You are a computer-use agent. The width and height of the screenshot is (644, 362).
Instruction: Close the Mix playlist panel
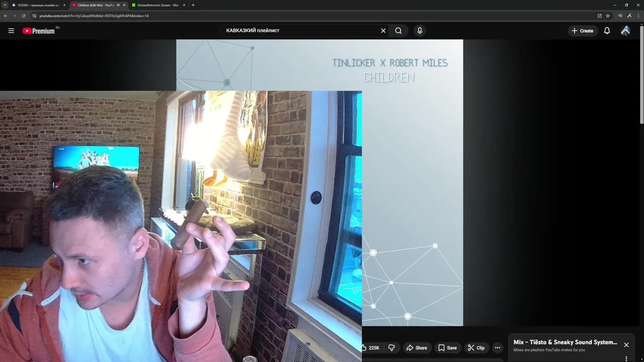[626, 345]
